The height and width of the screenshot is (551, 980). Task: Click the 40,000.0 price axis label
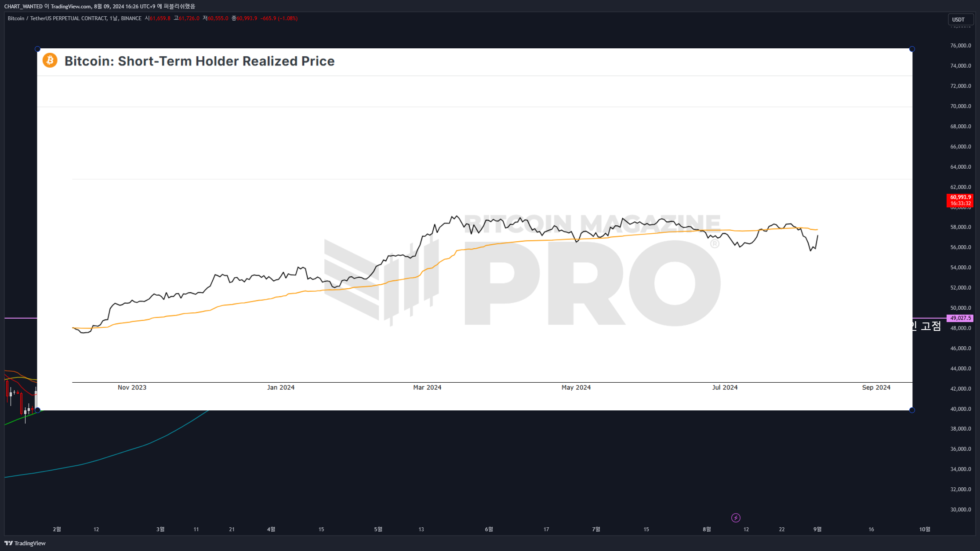961,409
